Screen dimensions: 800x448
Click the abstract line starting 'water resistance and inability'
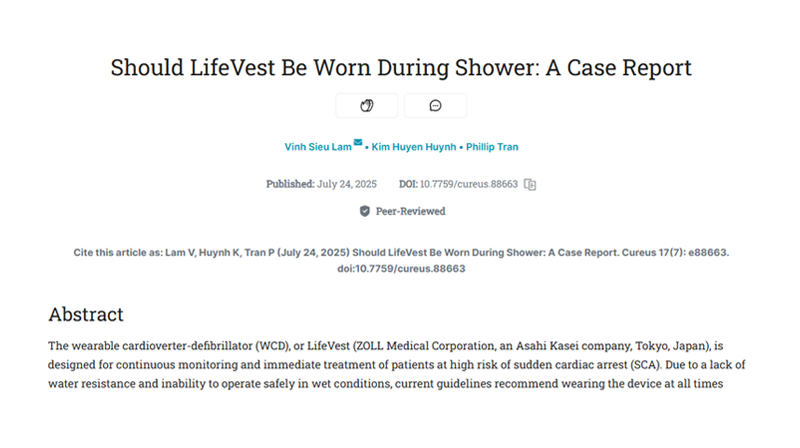[385, 384]
